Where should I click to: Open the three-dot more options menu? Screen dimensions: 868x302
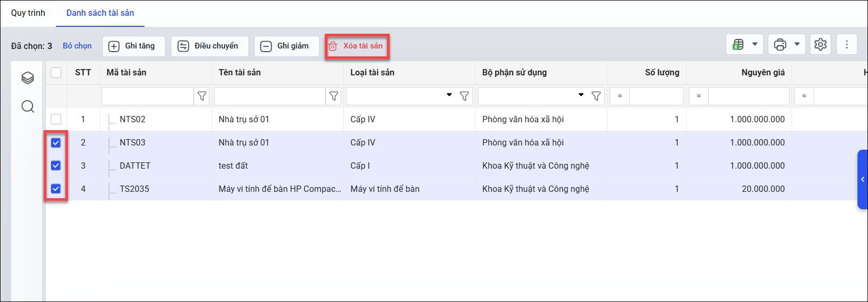[x=847, y=45]
